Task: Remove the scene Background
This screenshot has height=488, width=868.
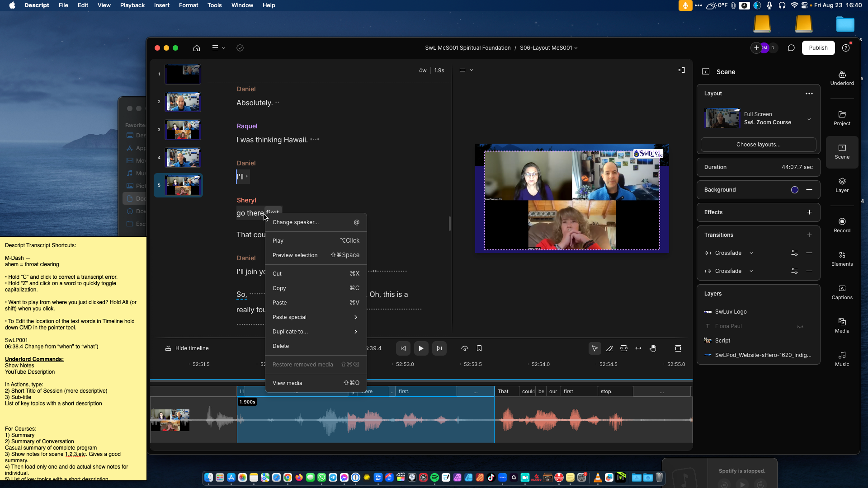Action: [809, 190]
